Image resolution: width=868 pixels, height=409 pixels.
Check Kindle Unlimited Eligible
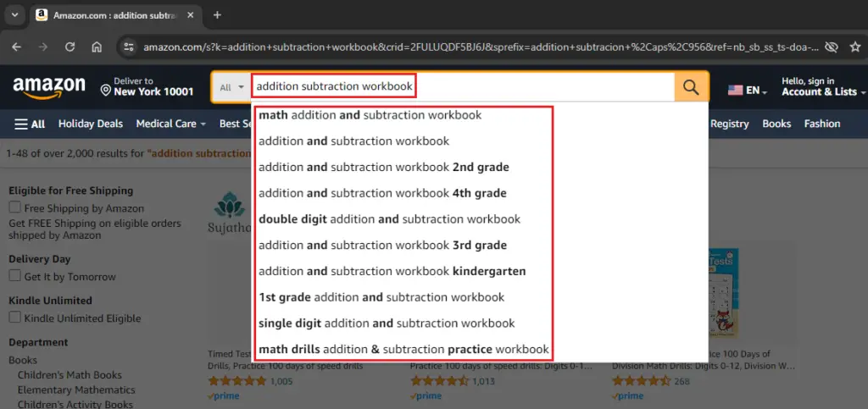(15, 318)
